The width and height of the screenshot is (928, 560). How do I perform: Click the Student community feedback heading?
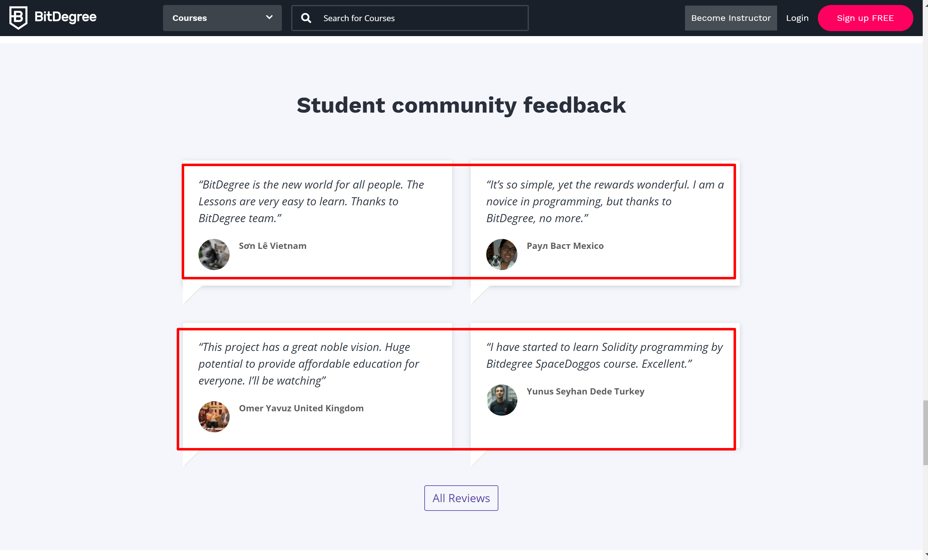[x=461, y=105]
